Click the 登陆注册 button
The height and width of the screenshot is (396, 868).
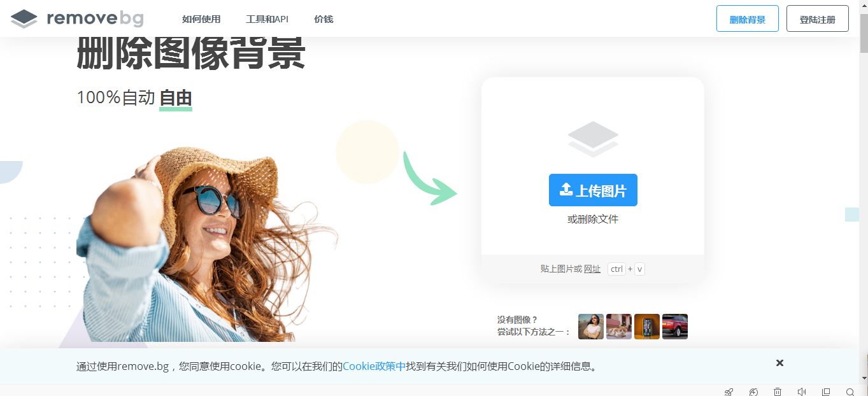(818, 18)
